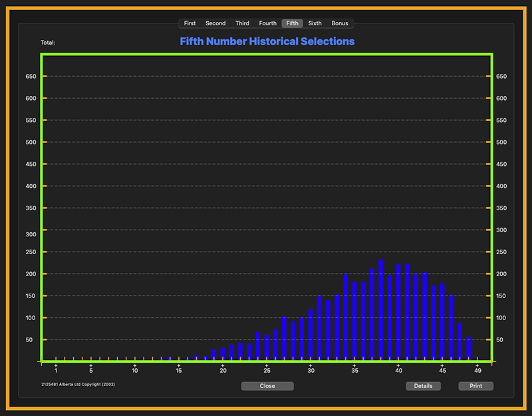Click the bar for number 24
The width and height of the screenshot is (532, 416).
click(x=258, y=345)
